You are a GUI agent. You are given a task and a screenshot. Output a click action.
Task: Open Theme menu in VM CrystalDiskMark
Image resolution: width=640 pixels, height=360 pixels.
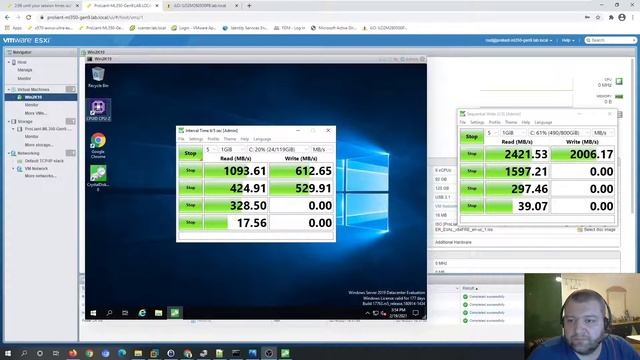click(x=229, y=139)
